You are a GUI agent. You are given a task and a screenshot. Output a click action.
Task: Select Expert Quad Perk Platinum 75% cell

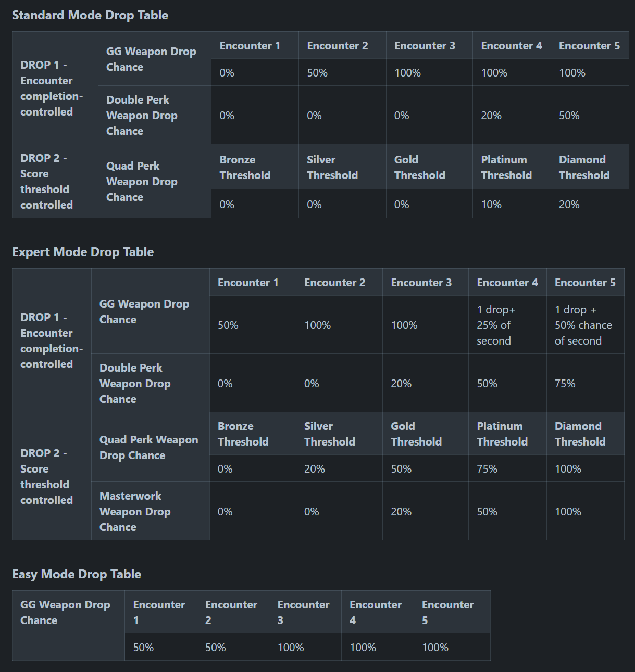[x=507, y=468]
